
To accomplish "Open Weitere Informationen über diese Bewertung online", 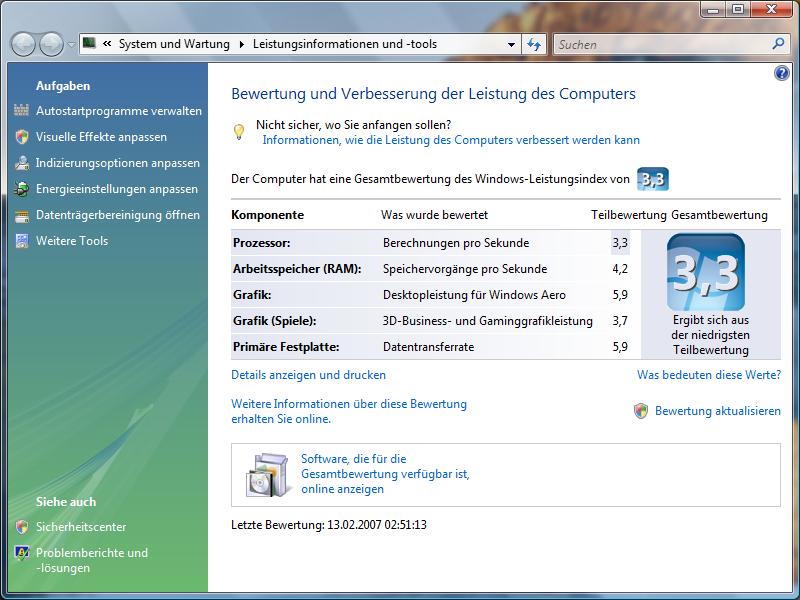I will [x=349, y=411].
